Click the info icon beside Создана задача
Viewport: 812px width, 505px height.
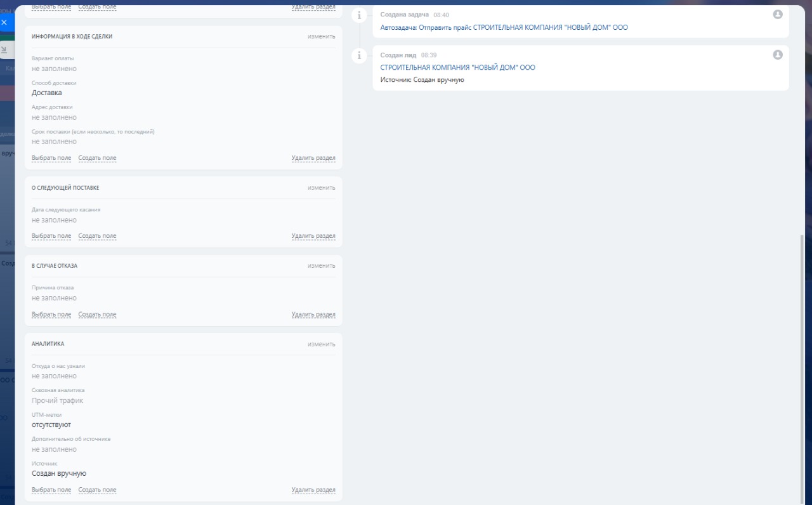click(359, 15)
